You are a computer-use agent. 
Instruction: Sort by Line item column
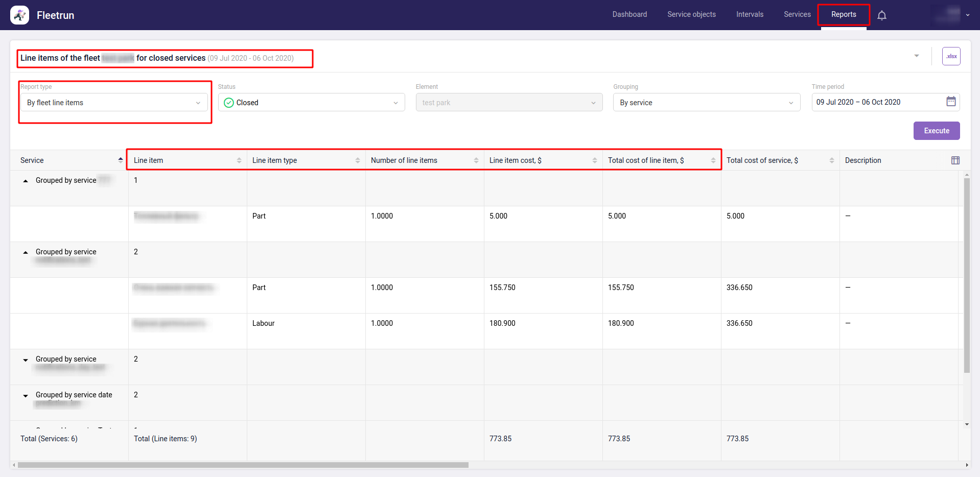[239, 160]
